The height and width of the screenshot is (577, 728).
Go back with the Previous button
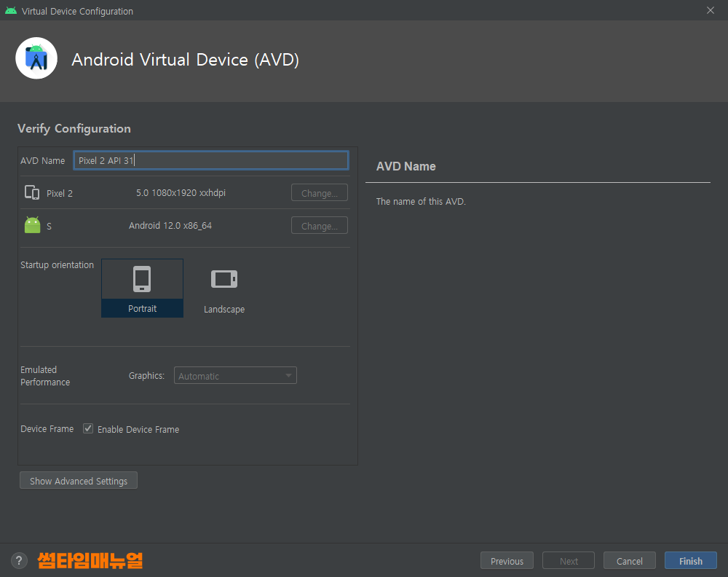(507, 561)
